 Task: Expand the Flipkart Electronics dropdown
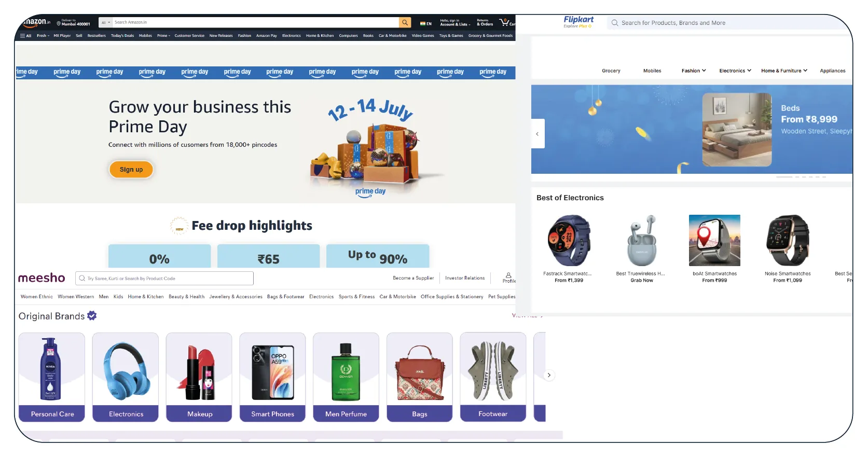735,71
